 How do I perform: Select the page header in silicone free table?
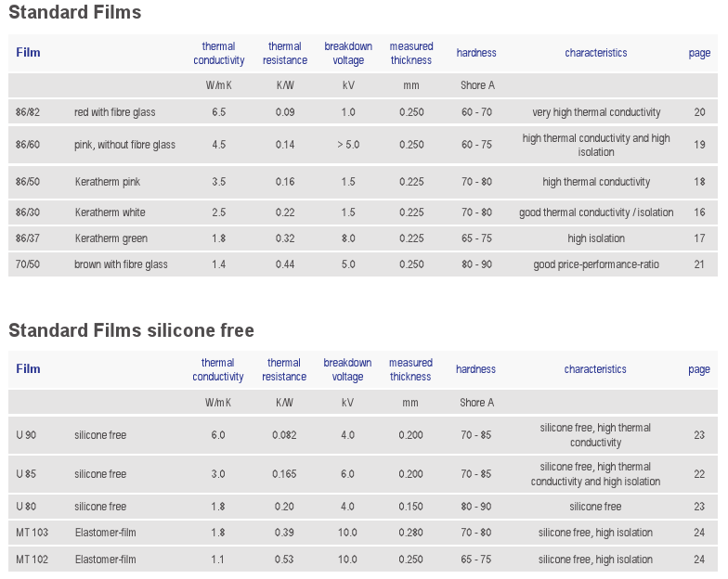pos(698,369)
